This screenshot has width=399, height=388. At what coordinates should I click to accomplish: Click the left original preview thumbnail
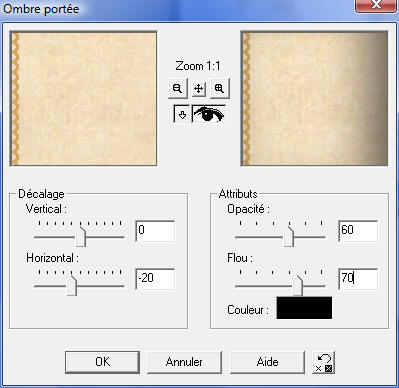pos(84,99)
